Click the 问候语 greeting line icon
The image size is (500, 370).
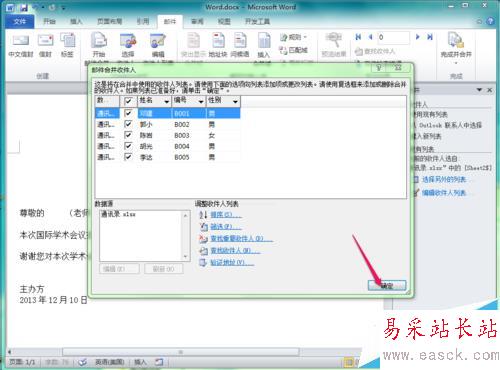[x=240, y=41]
